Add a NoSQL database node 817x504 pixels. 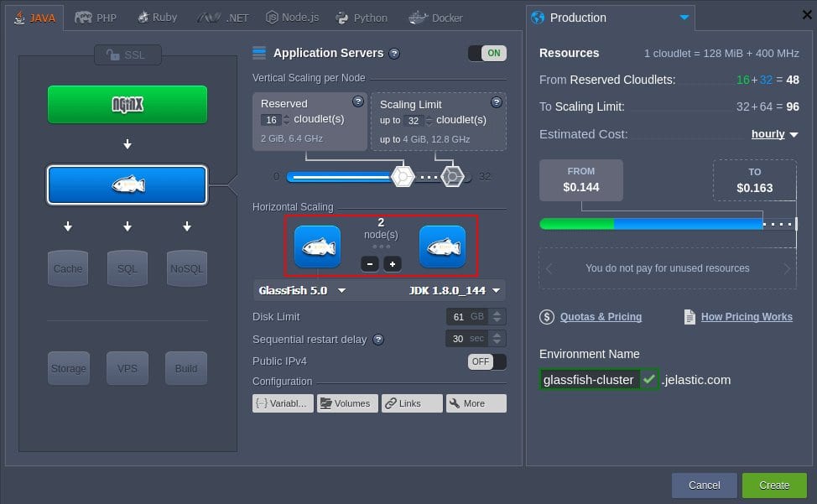click(187, 268)
